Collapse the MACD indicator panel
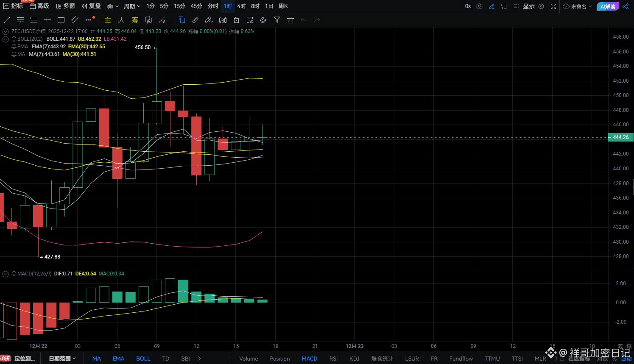 [6, 274]
